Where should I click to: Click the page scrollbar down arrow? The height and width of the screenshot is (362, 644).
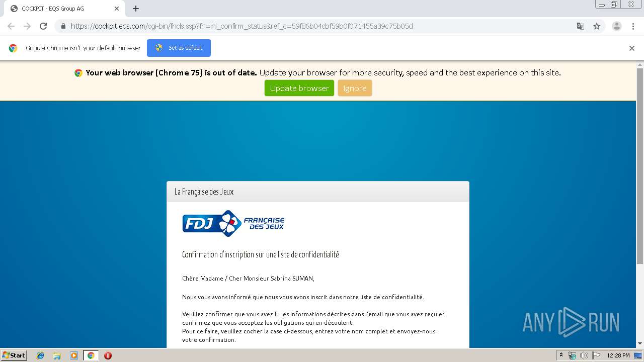[x=640, y=344]
